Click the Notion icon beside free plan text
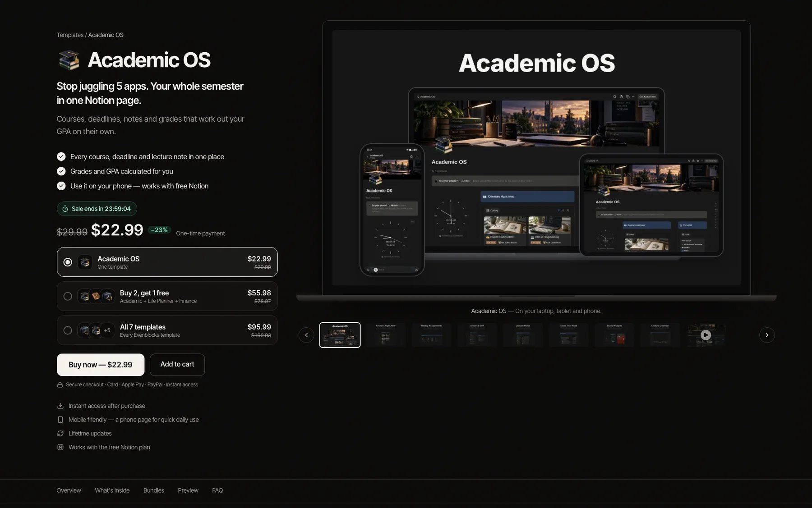The height and width of the screenshot is (508, 812). point(60,447)
